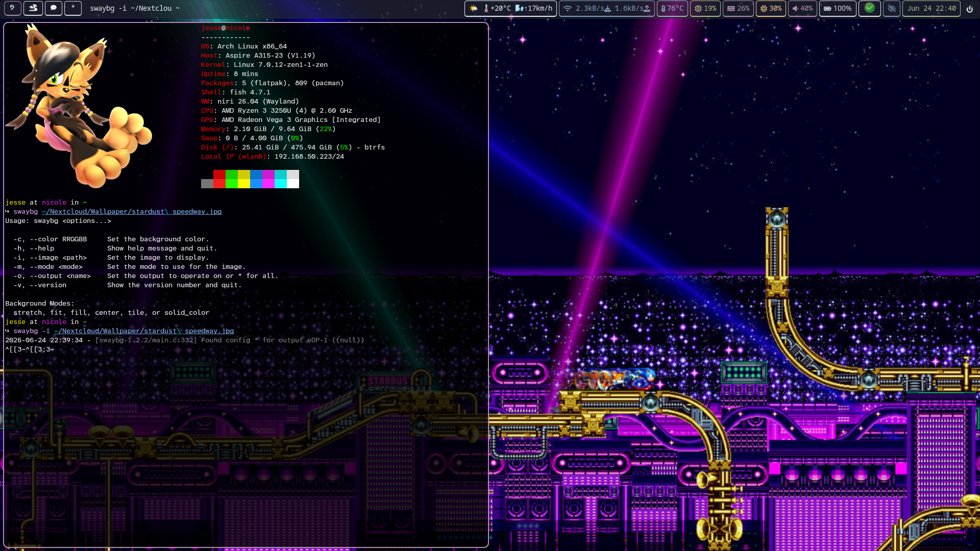
Task: Click the '^[[3~^[[3;3~' terminal input line
Action: coord(30,349)
